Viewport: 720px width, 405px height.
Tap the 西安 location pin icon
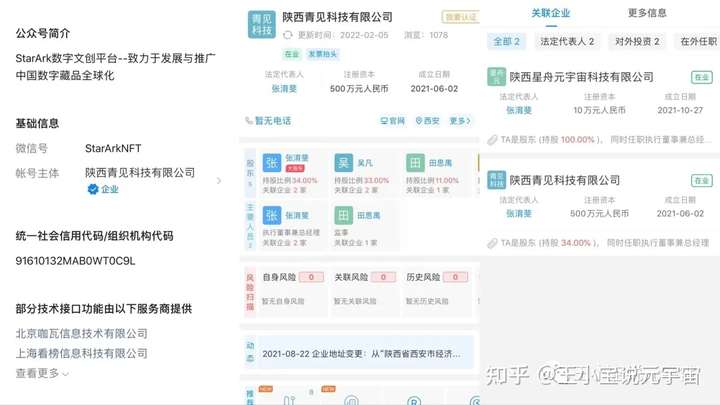click(419, 121)
